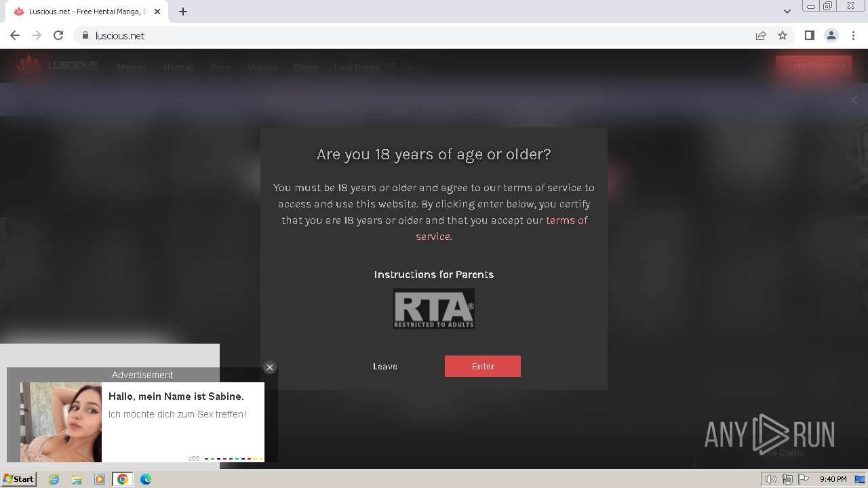868x488 pixels.
Task: Click the 9:40 PM system clock
Action: click(x=833, y=479)
